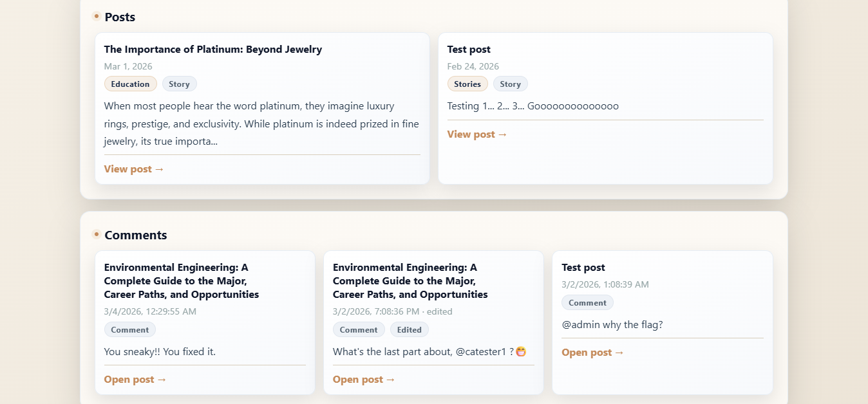Follow View post link under "Testing 1... 2... 3..."
868x404 pixels.
click(477, 134)
